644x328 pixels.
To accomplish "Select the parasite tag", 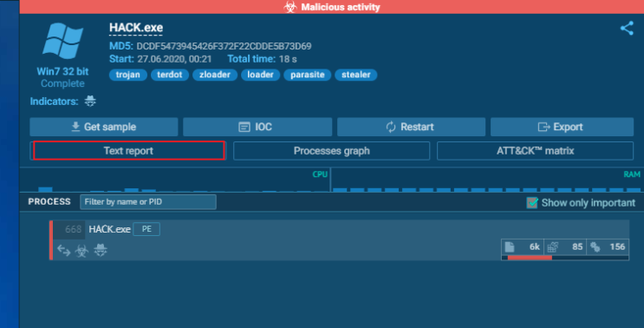I will tap(307, 75).
